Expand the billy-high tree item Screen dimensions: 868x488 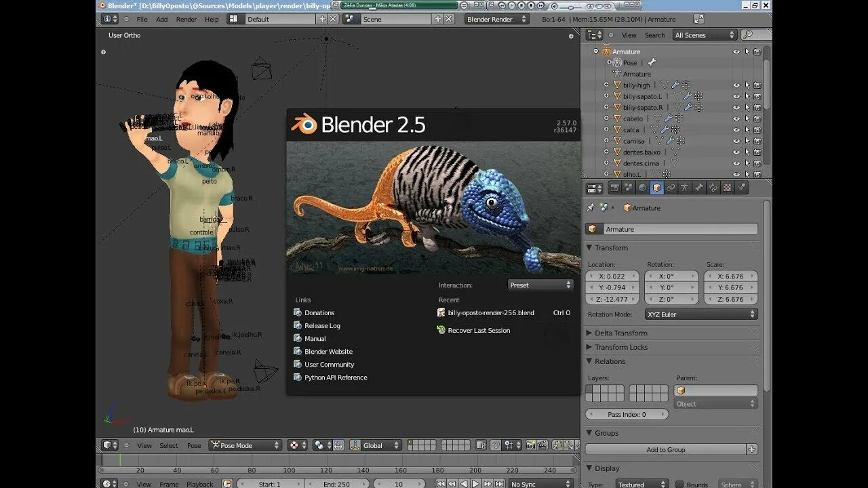point(606,85)
